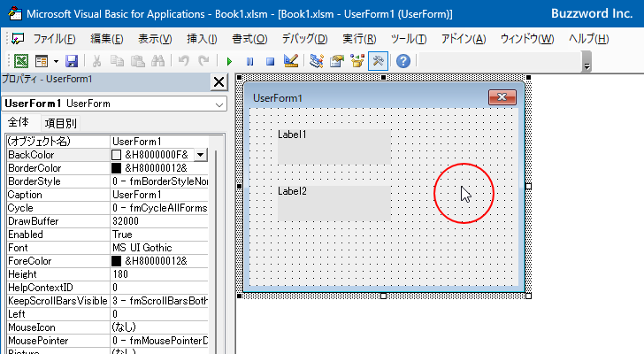This screenshot has width=644, height=354.
Task: Open the 書式(O) menu
Action: [249, 39]
